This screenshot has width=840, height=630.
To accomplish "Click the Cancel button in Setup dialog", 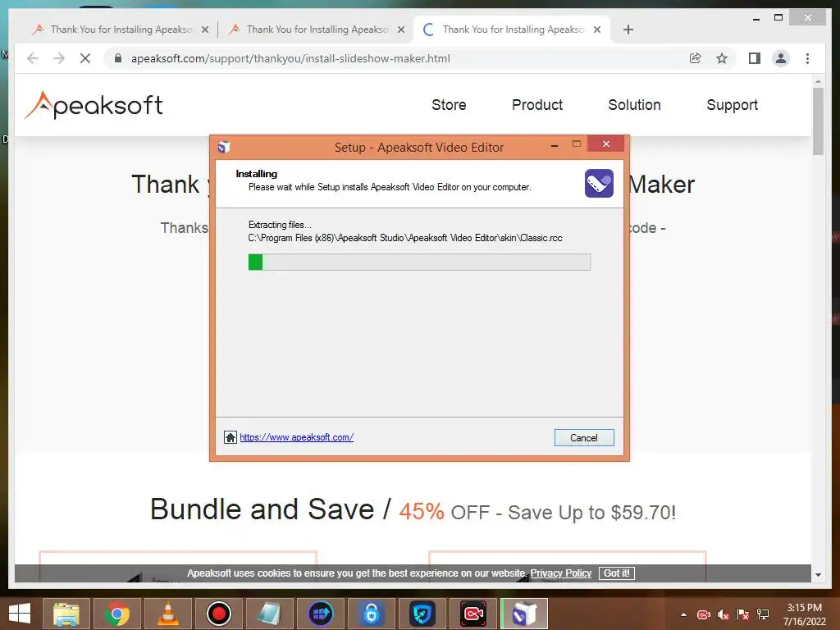I will click(x=584, y=438).
